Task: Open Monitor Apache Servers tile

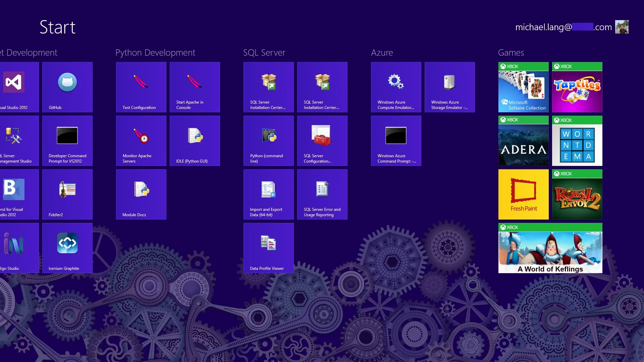Action: click(141, 141)
